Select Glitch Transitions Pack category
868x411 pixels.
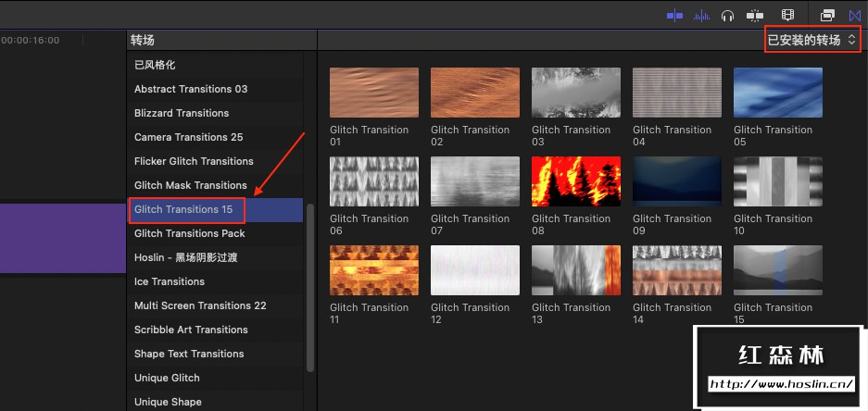pyautogui.click(x=215, y=233)
